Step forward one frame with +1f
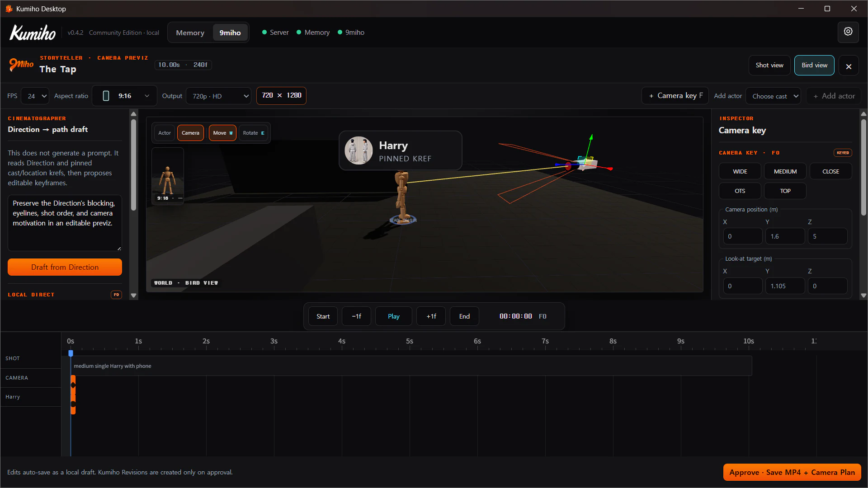The height and width of the screenshot is (488, 868). pos(431,316)
